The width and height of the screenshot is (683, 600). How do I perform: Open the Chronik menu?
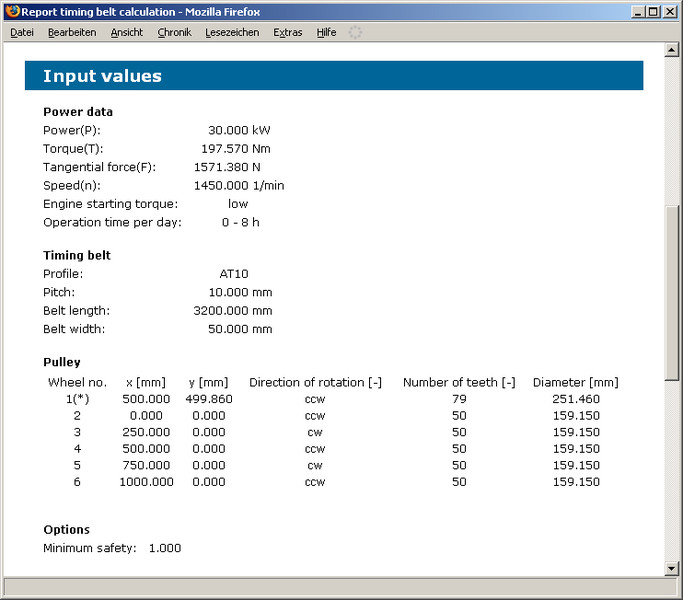coord(174,32)
